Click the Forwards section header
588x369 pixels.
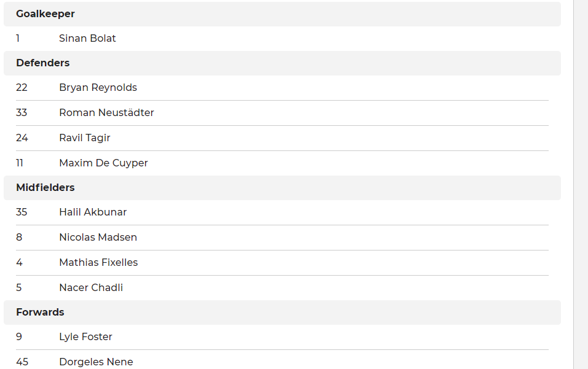click(40, 313)
